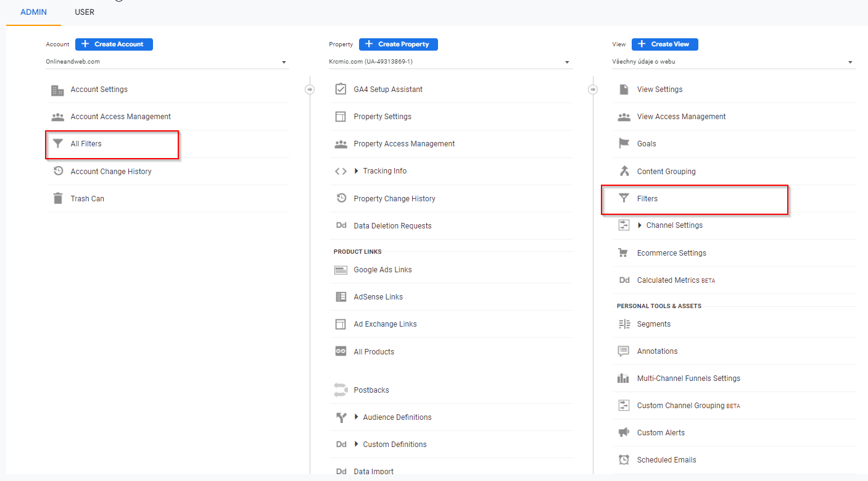This screenshot has width=868, height=481.
Task: Open Account Settings using its building icon
Action: click(x=57, y=90)
